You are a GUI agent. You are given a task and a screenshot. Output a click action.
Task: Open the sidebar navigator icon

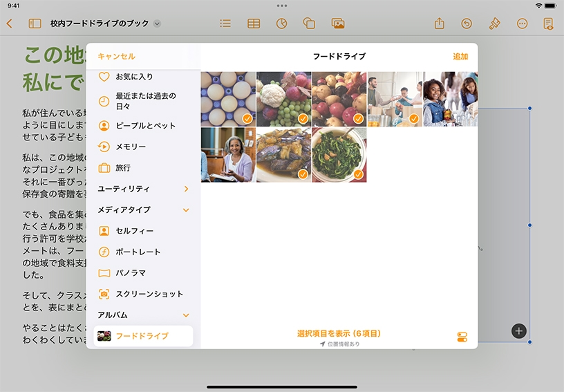(x=35, y=24)
